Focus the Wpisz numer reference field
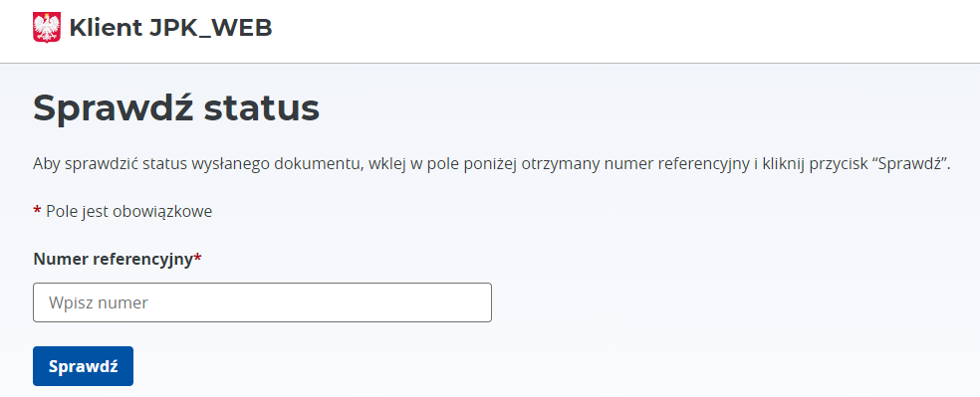The image size is (980, 397). click(x=262, y=302)
